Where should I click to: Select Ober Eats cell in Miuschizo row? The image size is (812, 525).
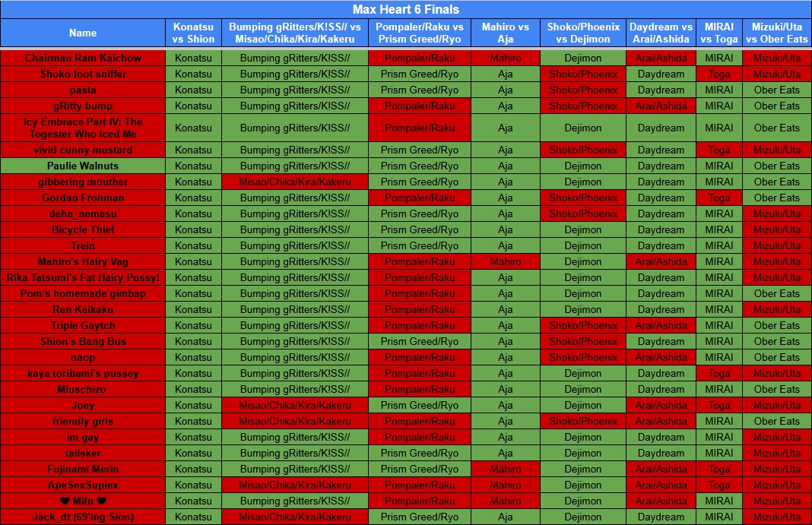click(x=777, y=390)
